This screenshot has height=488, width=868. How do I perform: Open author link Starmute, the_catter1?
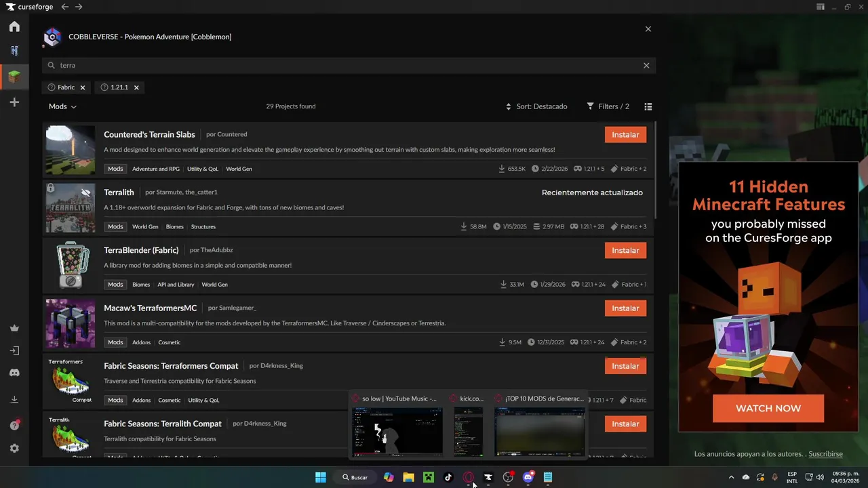click(186, 192)
